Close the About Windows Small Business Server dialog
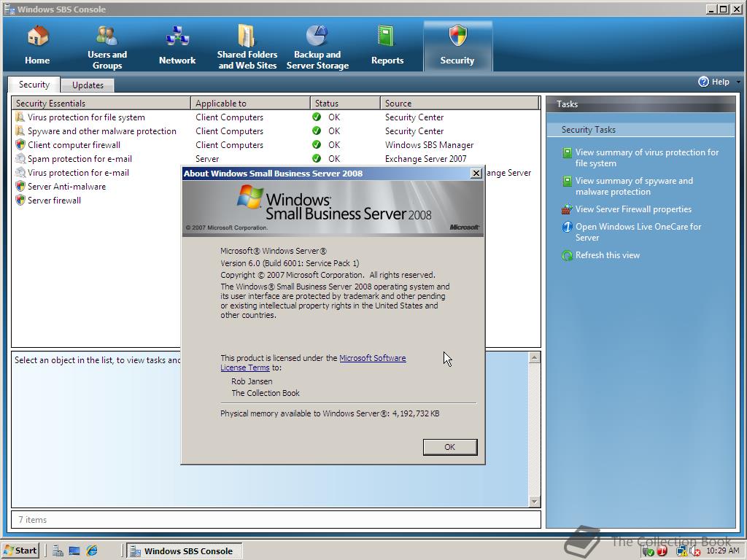 click(x=476, y=174)
